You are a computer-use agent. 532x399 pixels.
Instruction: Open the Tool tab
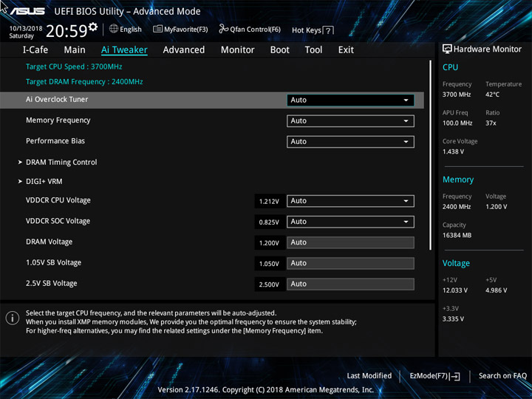[x=313, y=50]
